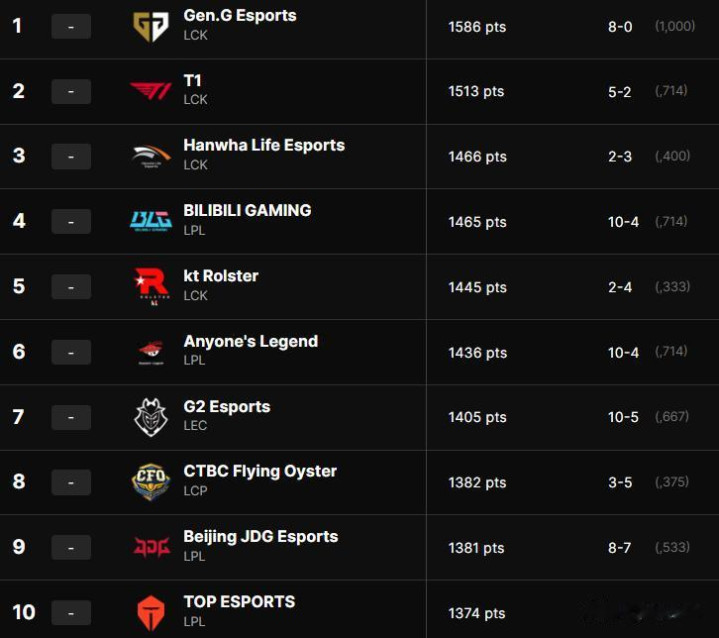This screenshot has height=638, width=719.
Task: Click the 10-5 record for G2 Esports
Action: (623, 417)
